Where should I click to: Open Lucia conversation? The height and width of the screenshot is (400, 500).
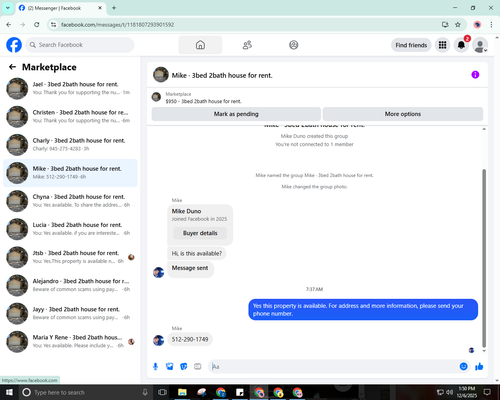70,229
